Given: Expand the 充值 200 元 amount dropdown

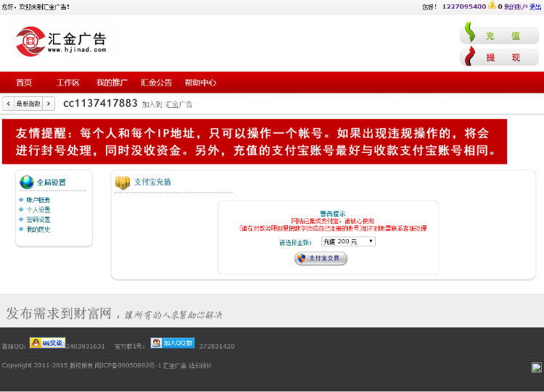Looking at the screenshot, I should (x=348, y=241).
